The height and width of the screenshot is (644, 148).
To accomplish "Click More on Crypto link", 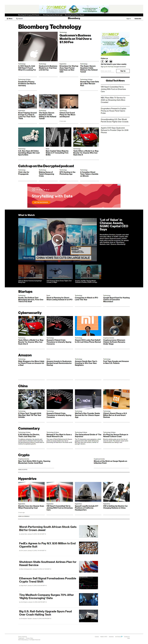I will pyautogui.click(x=23, y=470).
